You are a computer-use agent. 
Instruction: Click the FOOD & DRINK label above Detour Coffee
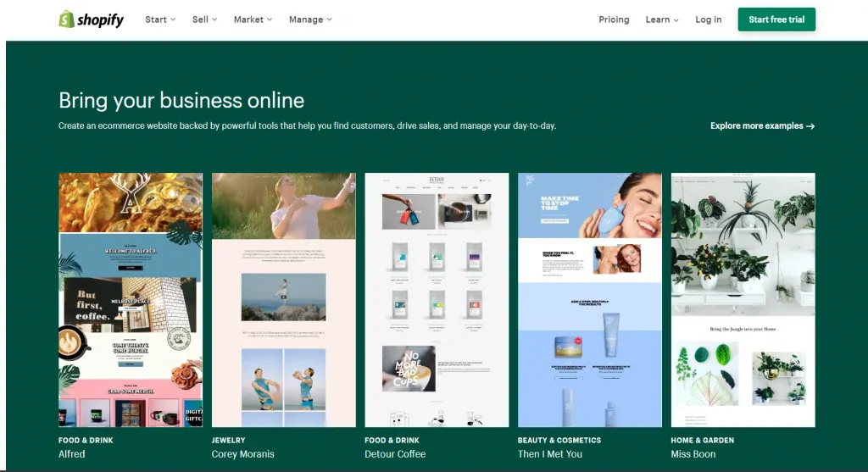click(x=392, y=441)
